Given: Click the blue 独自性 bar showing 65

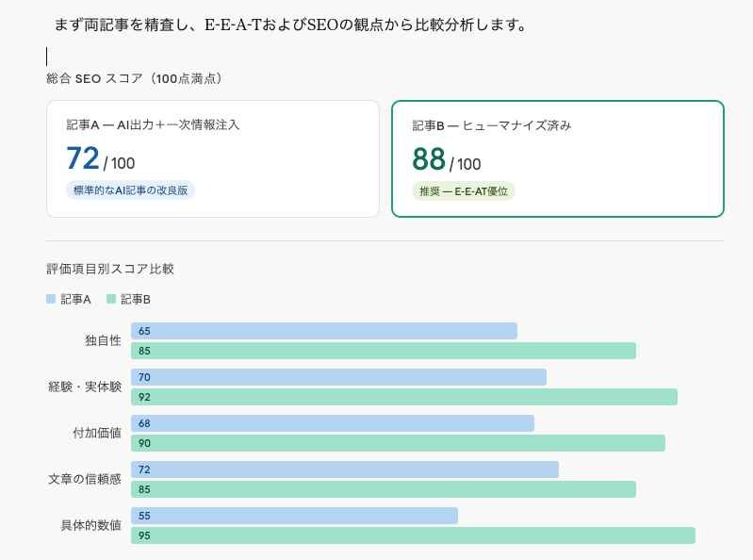Looking at the screenshot, I should click(x=324, y=331).
